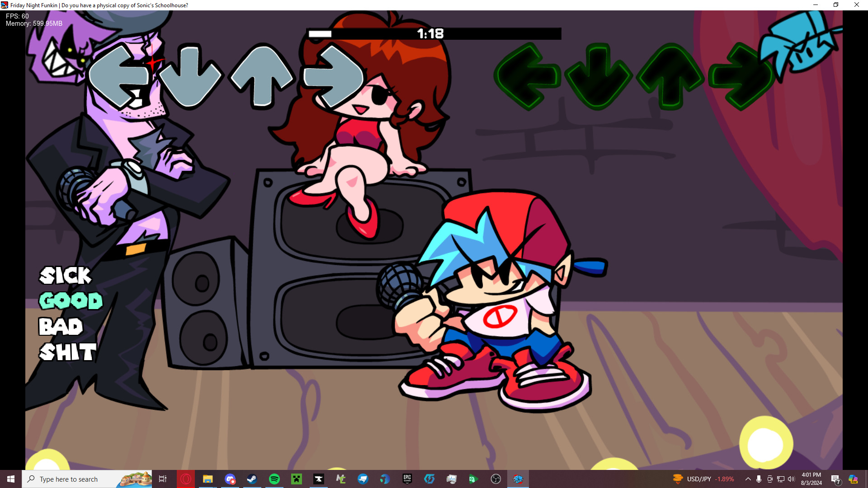Click the microphone tray icon
The height and width of the screenshot is (488, 868).
[x=759, y=479]
